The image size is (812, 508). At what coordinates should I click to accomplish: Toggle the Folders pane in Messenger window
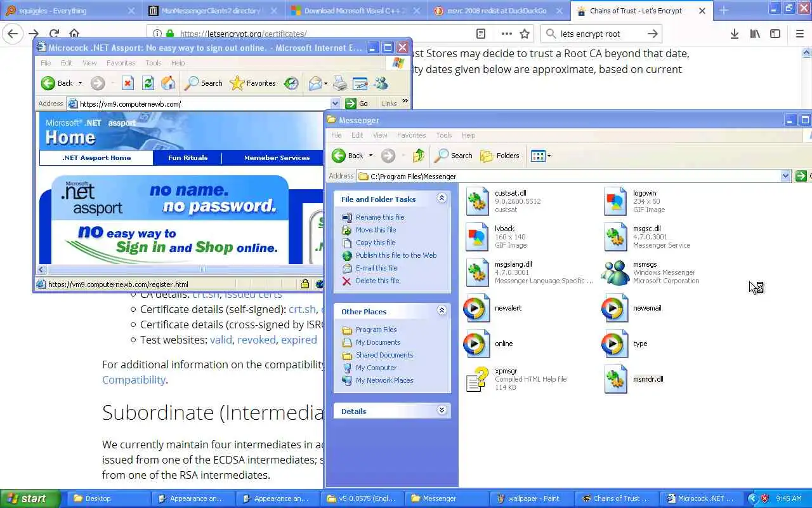click(500, 156)
